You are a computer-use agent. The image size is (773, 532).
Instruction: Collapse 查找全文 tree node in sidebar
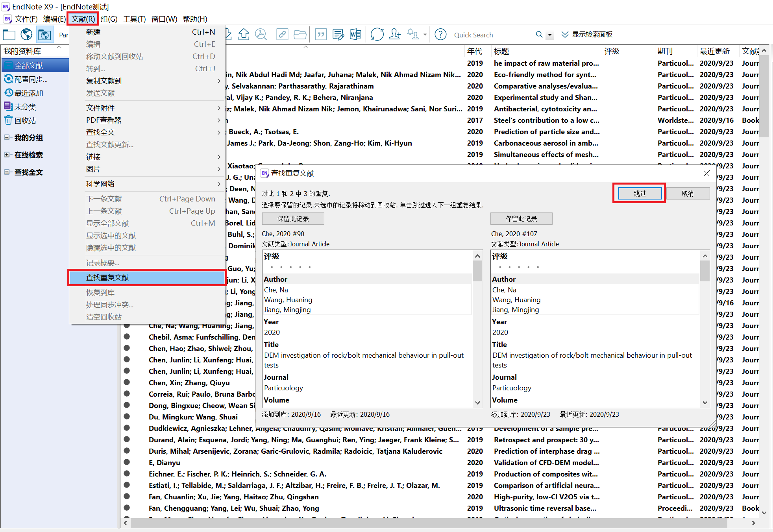click(7, 172)
